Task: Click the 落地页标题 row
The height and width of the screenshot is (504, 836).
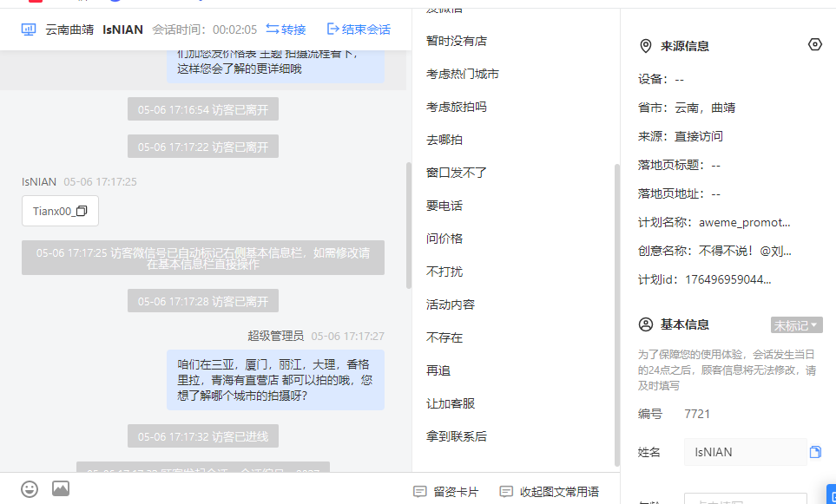Action: click(679, 165)
